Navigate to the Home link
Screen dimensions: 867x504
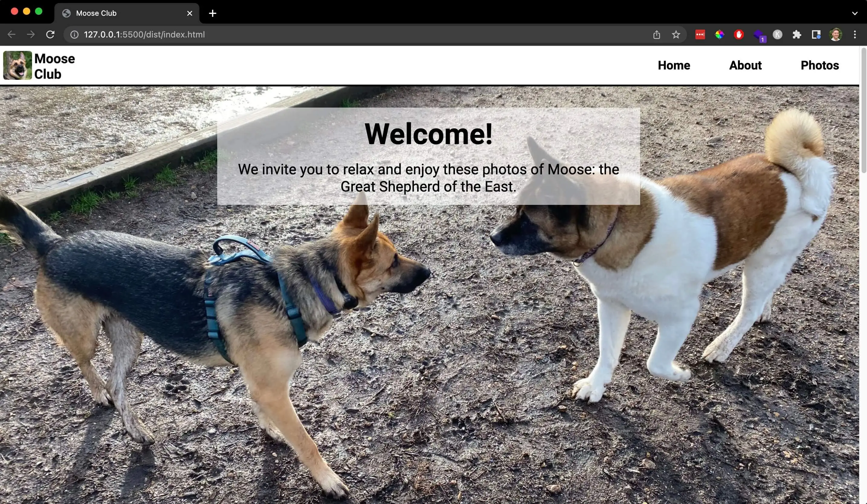click(x=674, y=65)
